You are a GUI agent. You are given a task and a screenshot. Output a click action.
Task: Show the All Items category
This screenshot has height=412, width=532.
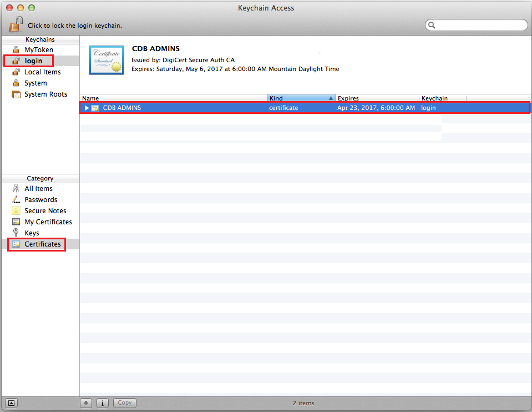[x=38, y=189]
